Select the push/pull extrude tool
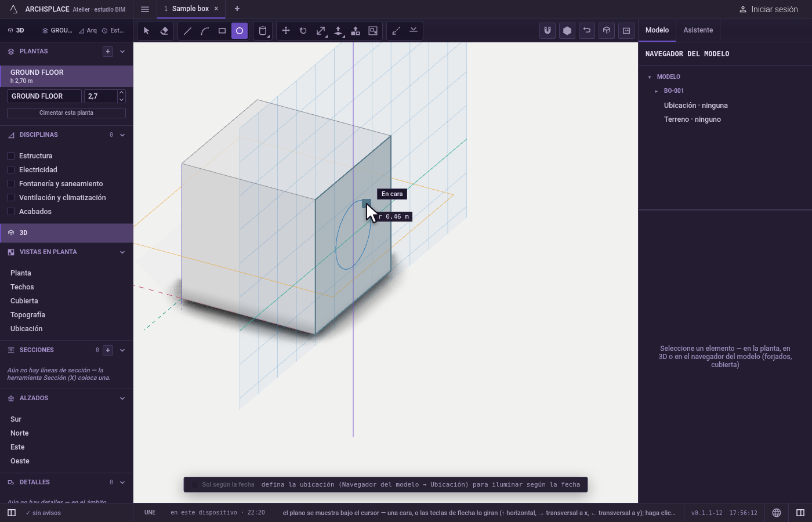The width and height of the screenshot is (812, 522). pyautogui.click(x=338, y=31)
